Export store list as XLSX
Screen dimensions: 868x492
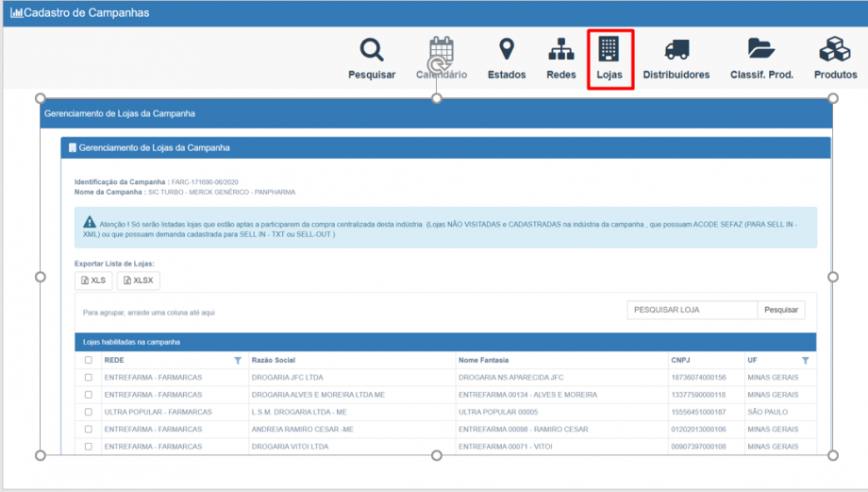point(138,280)
